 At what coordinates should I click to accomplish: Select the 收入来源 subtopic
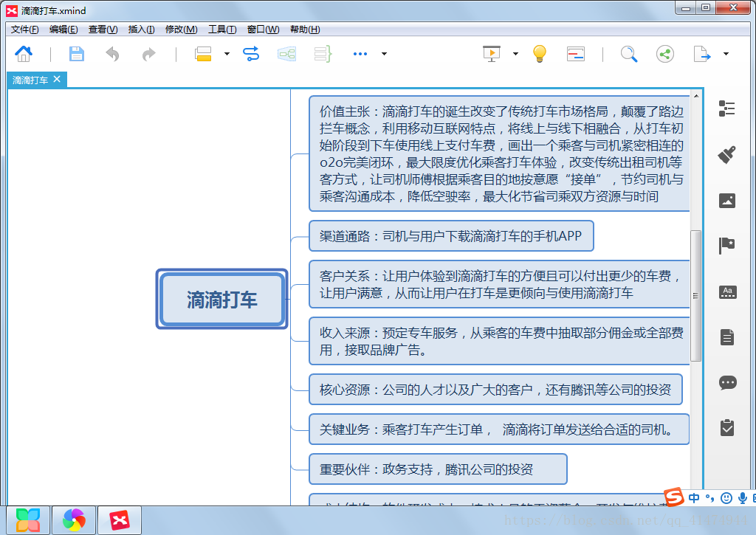(x=499, y=341)
